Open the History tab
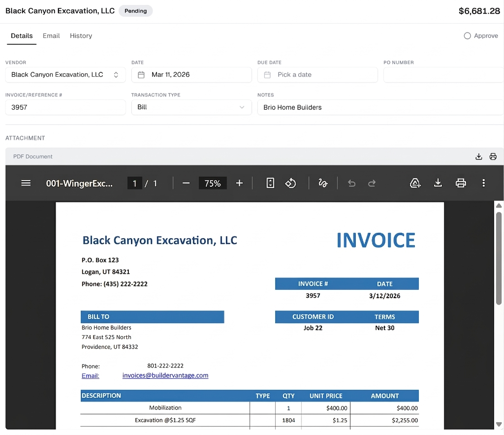Image resolution: width=504 pixels, height=435 pixels. [81, 35]
